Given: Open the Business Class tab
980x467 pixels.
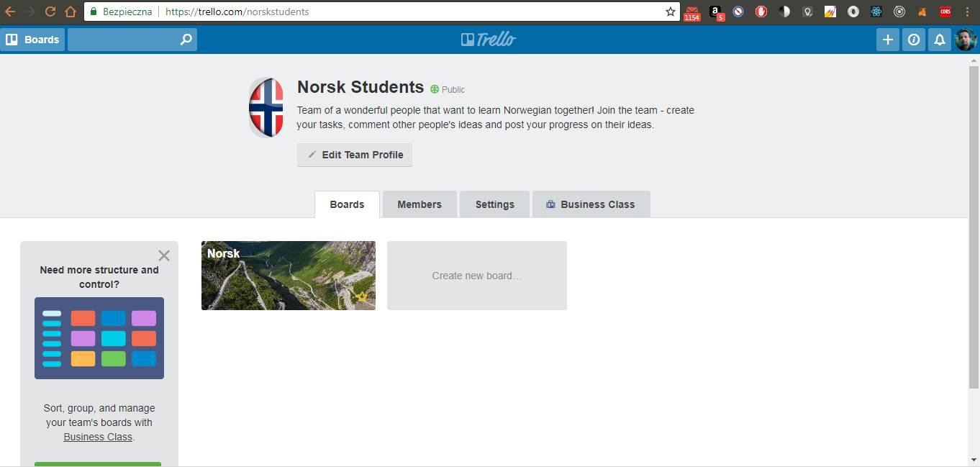Looking at the screenshot, I should 591,204.
